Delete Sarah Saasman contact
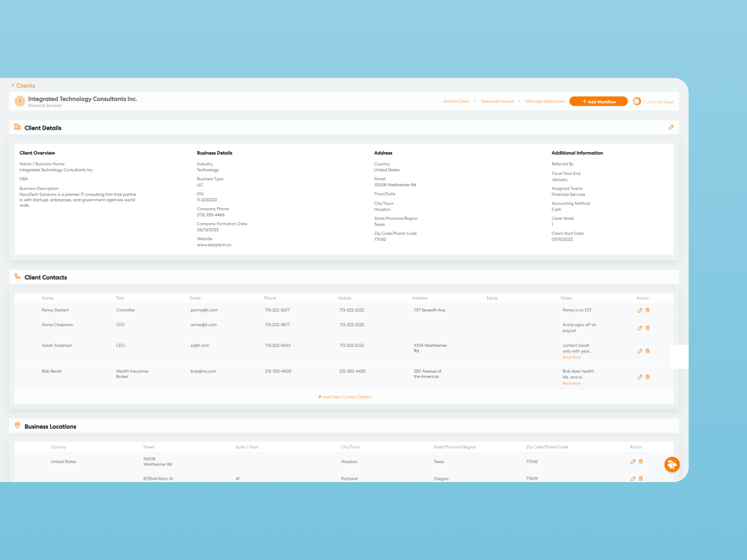This screenshot has width=747, height=560. (648, 351)
